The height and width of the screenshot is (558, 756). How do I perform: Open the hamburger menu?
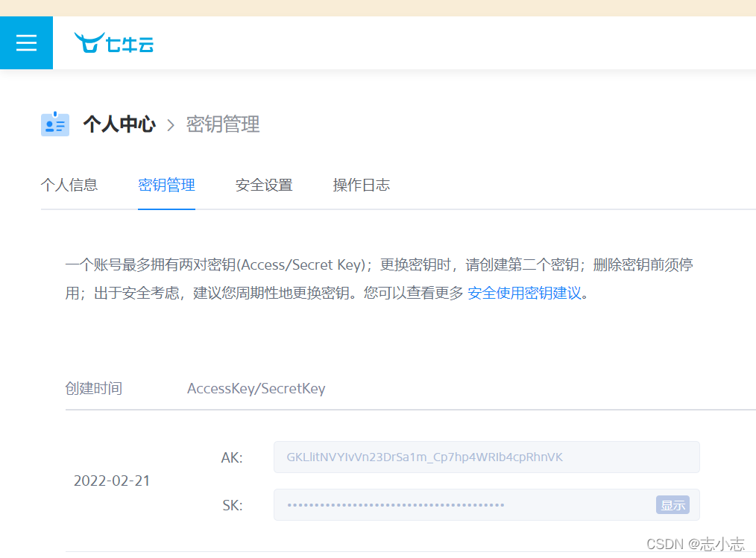click(x=27, y=43)
